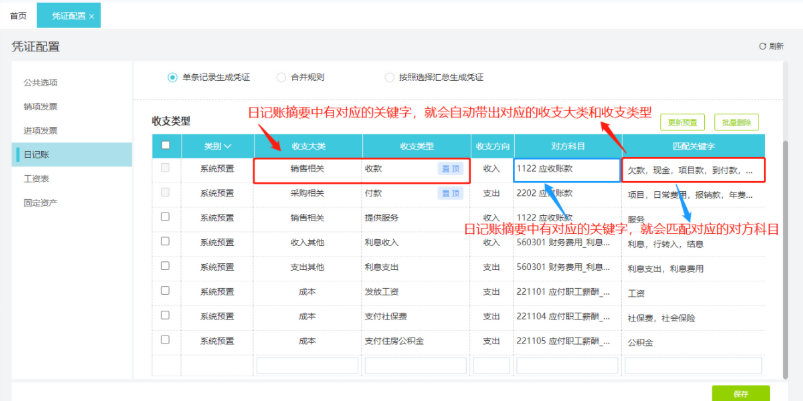Click the 2202 cell in 付款 row

coord(568,194)
